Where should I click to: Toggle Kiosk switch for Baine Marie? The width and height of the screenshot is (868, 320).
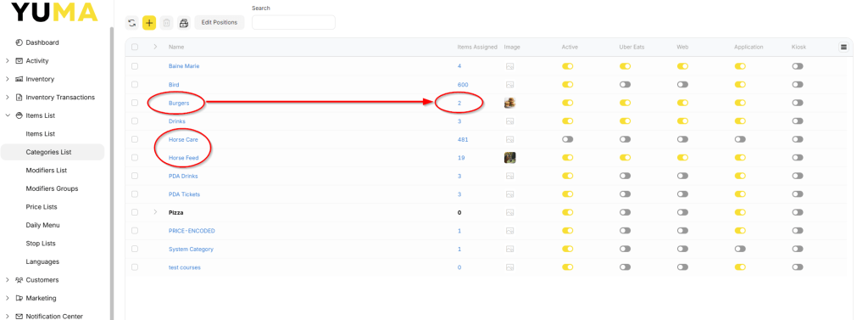(798, 66)
